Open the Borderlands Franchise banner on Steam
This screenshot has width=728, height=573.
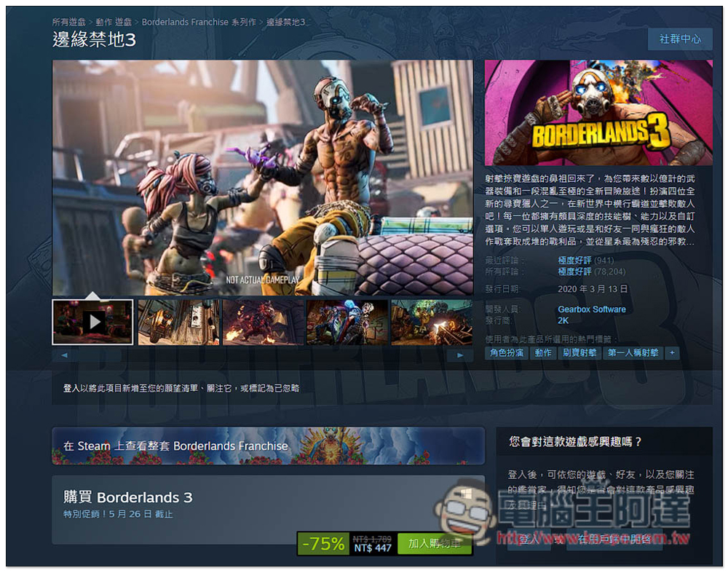(269, 446)
